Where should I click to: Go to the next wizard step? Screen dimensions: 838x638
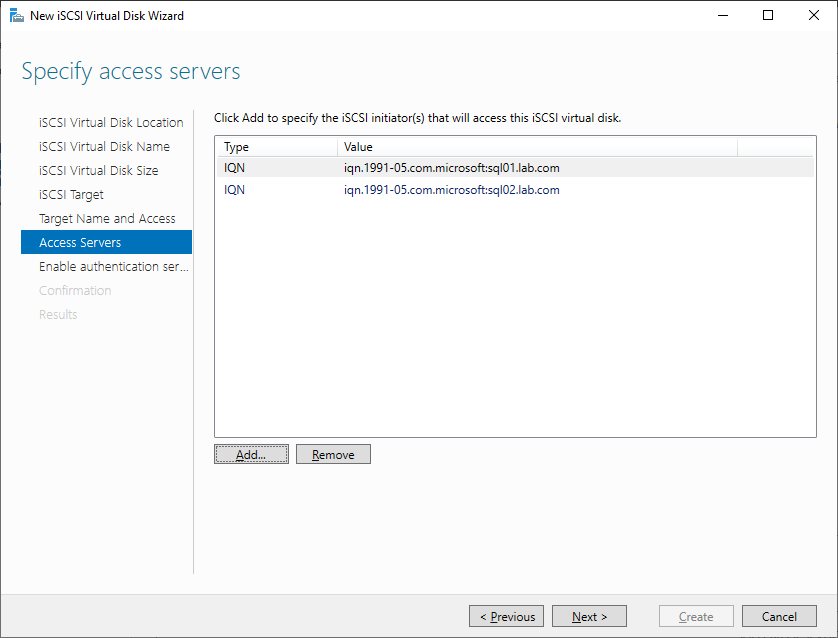(x=589, y=616)
